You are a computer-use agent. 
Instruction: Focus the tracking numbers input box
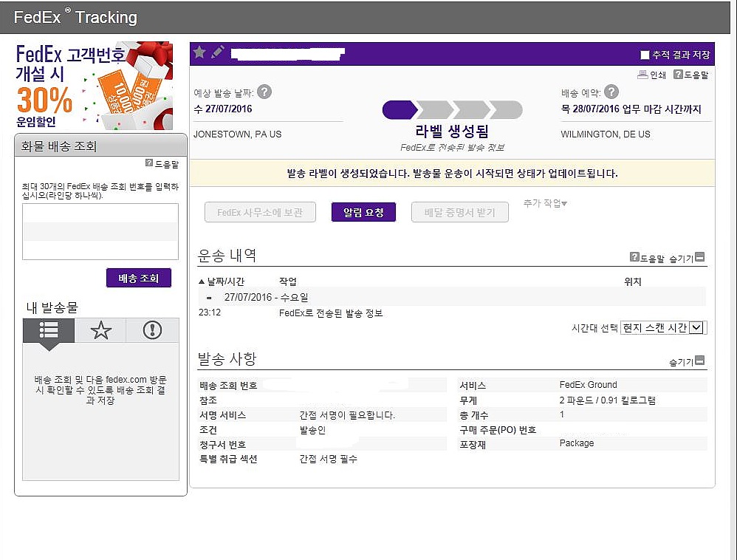[100, 231]
